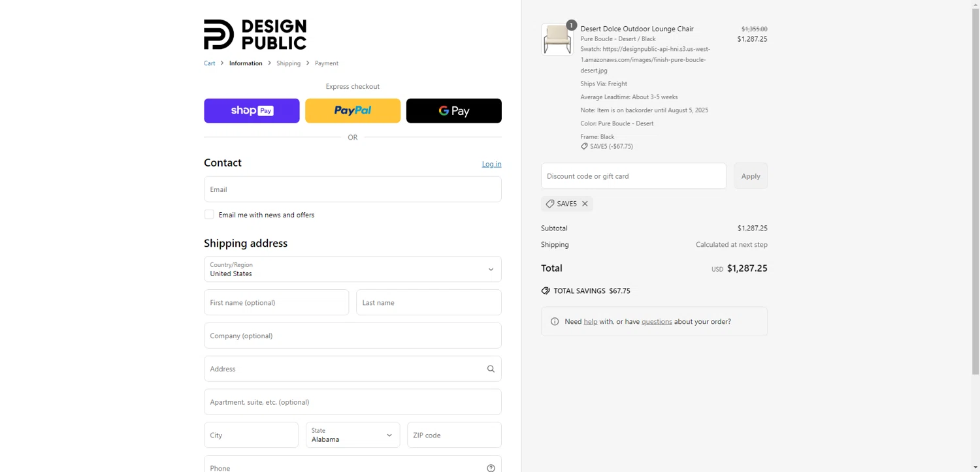980x472 pixels.
Task: Open the State dropdown
Action: click(x=353, y=435)
